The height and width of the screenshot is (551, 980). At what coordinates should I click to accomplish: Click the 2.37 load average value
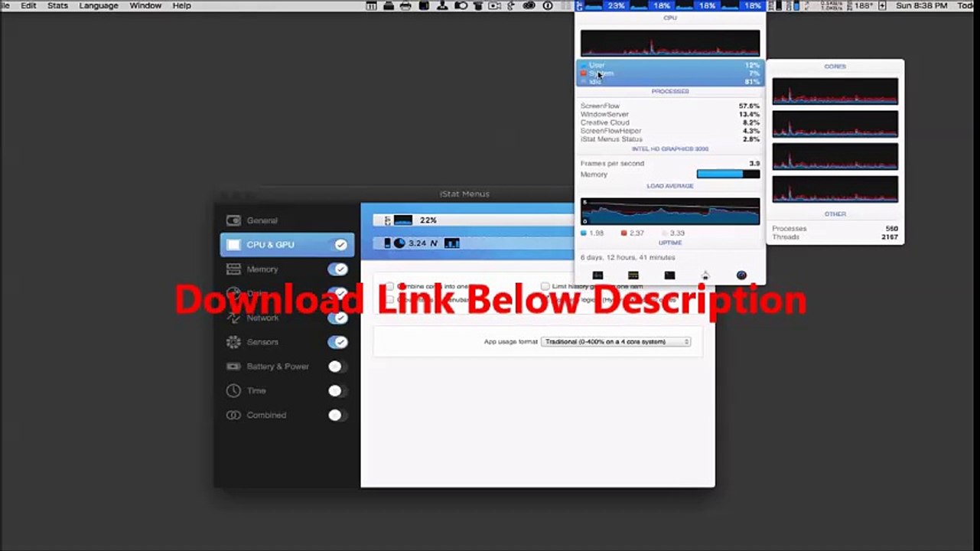click(637, 233)
